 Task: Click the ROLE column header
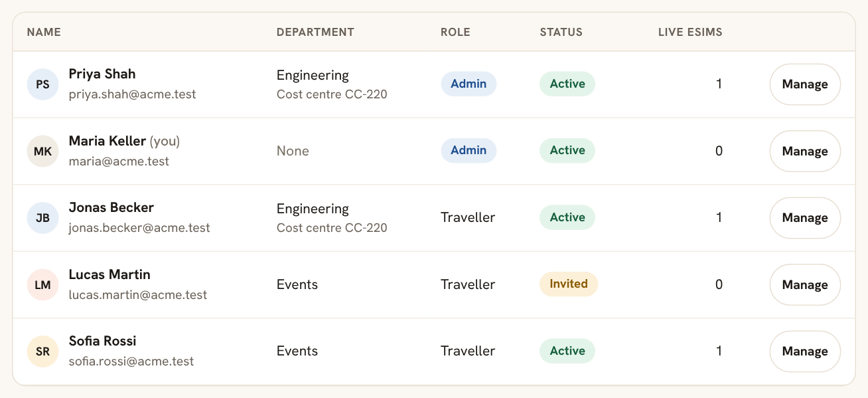pyautogui.click(x=455, y=32)
